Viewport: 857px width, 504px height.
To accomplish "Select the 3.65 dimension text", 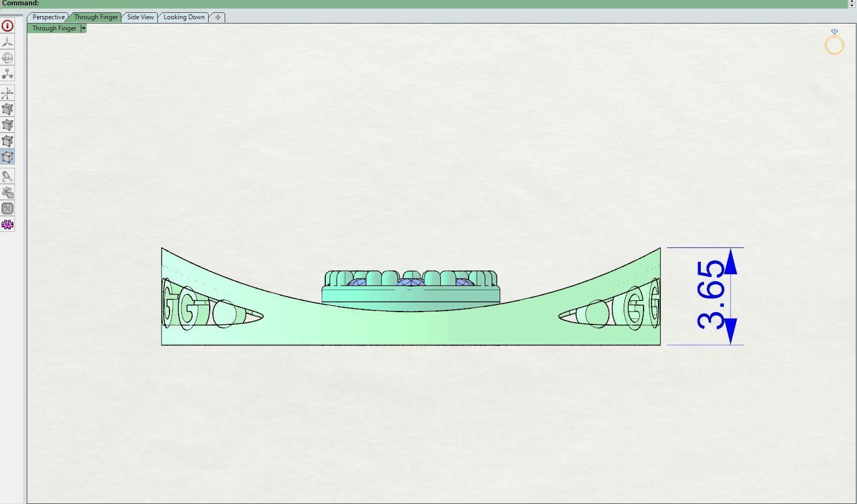I will coord(711,295).
